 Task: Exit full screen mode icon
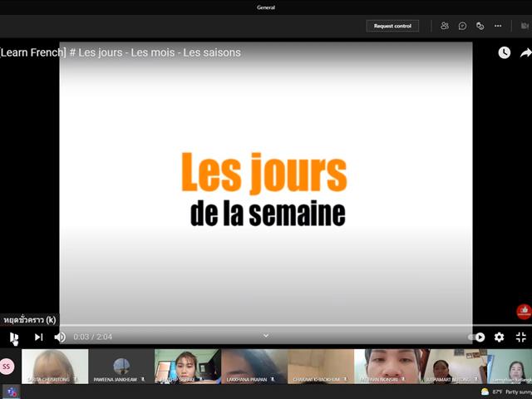[521, 337]
